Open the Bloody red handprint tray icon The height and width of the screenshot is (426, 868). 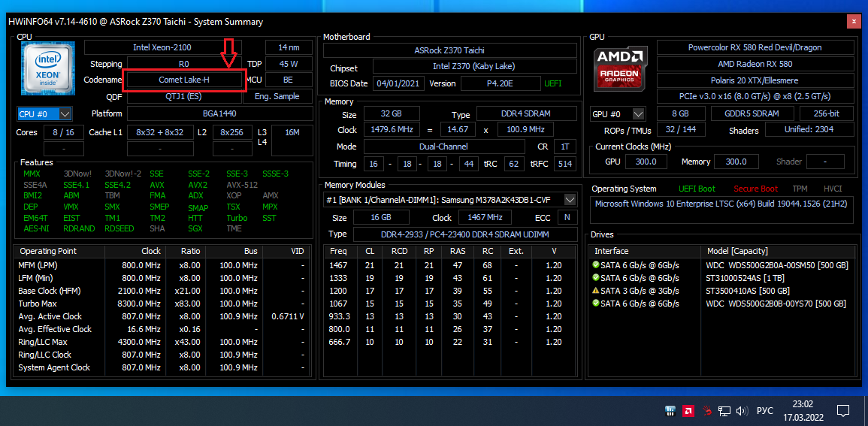coord(706,411)
